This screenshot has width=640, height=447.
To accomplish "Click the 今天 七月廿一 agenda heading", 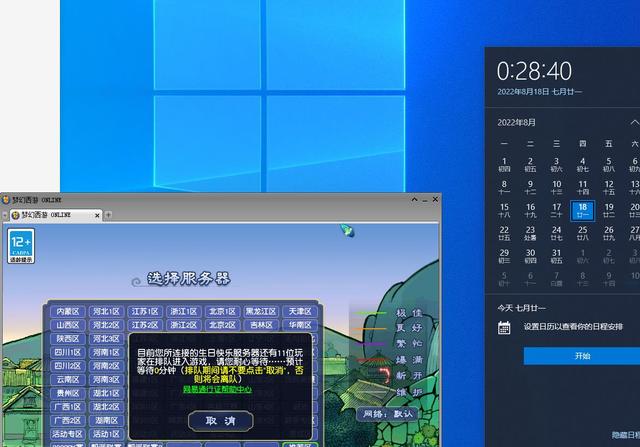I will (521, 308).
